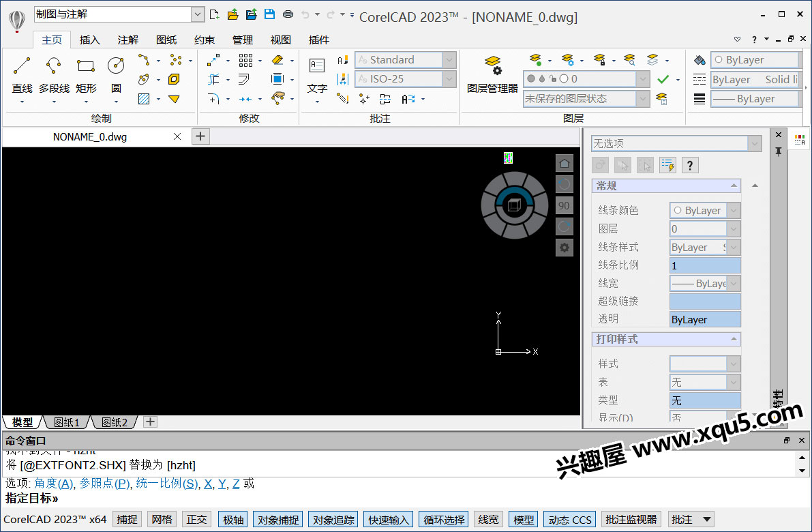Open the 插入 ribbon tab

tap(89, 40)
